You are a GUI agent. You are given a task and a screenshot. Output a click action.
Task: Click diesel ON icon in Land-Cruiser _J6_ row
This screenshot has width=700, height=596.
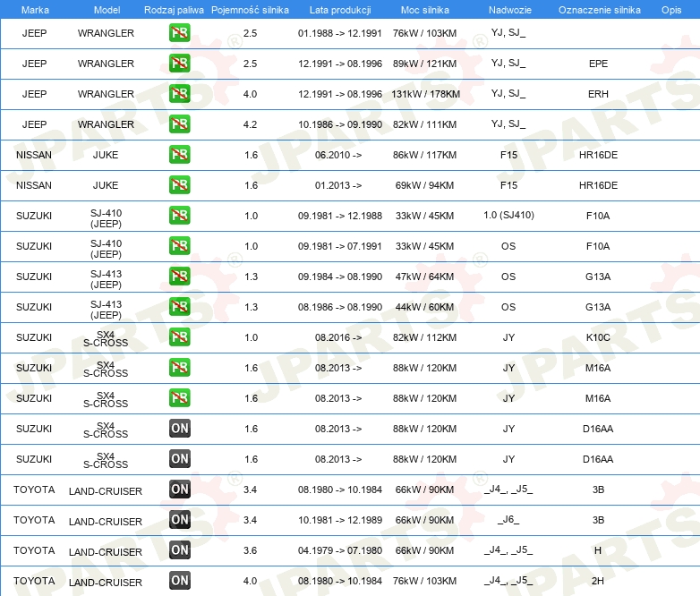pyautogui.click(x=179, y=520)
